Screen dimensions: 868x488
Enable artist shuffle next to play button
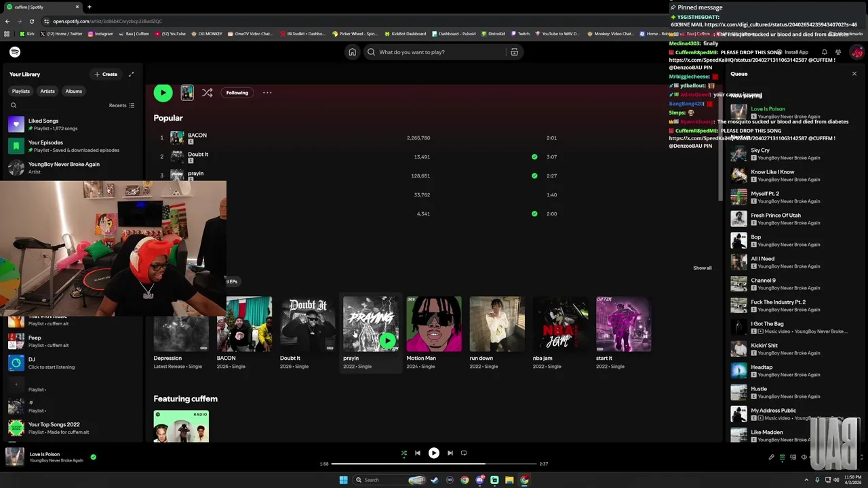(208, 93)
